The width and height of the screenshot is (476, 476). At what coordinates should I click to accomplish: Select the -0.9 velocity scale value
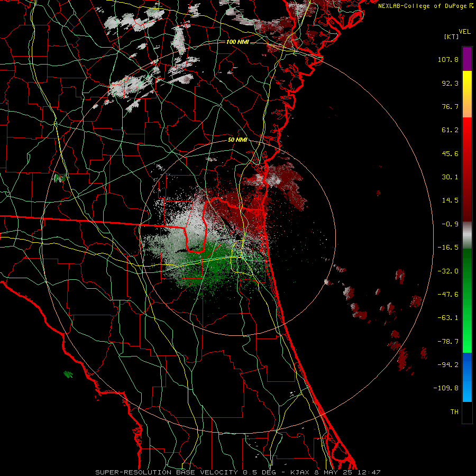pos(450,224)
